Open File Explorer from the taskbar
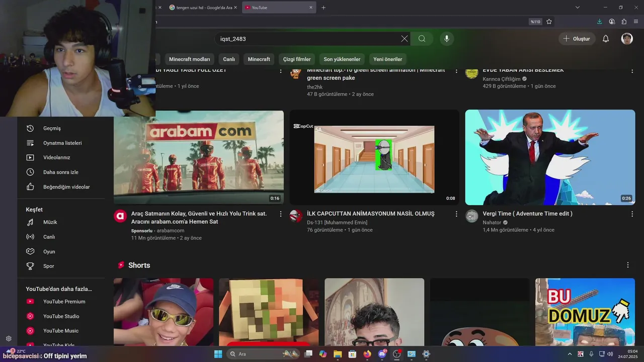 tap(338, 354)
